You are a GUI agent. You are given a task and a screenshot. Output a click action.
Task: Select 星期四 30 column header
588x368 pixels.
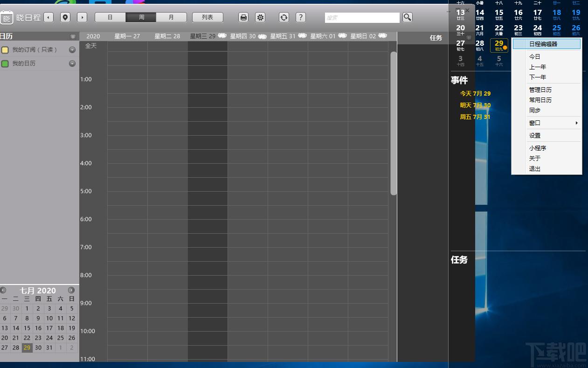[248, 36]
